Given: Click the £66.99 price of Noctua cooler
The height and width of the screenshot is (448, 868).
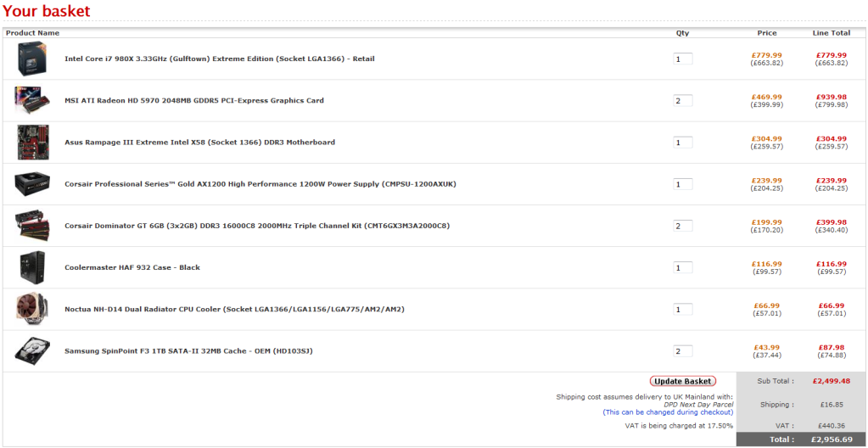Looking at the screenshot, I should 767,305.
